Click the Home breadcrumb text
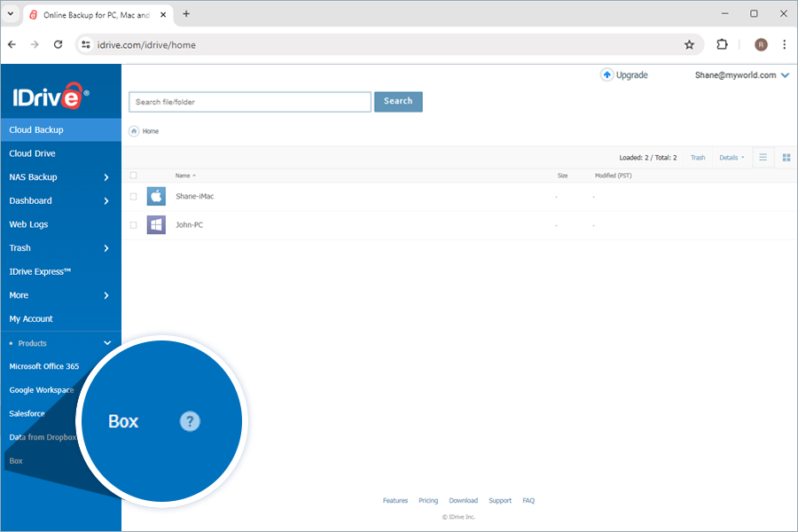Image resolution: width=798 pixels, height=532 pixels. click(x=150, y=131)
